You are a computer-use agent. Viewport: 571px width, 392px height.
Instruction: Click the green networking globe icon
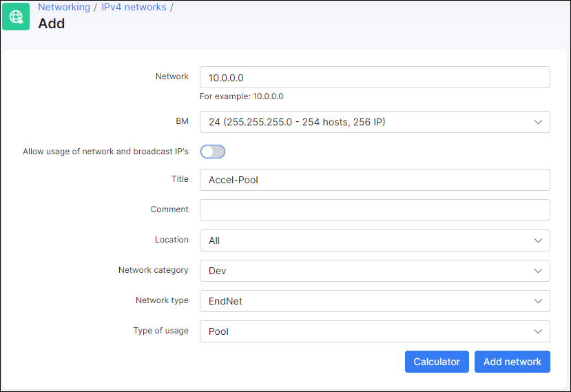(x=16, y=17)
